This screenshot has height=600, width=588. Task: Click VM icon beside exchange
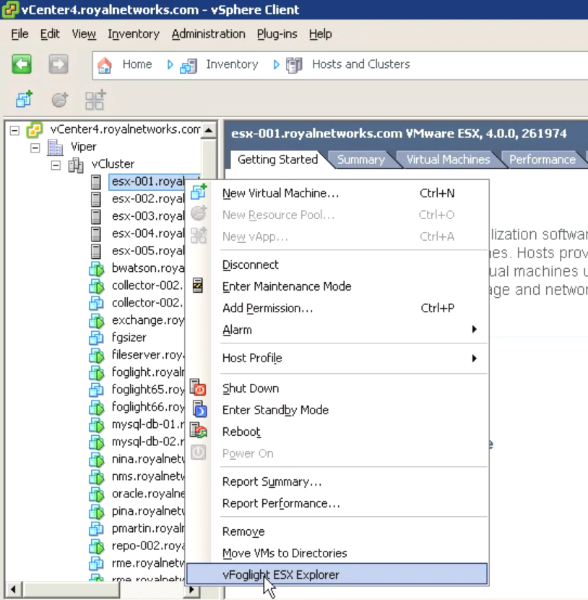(x=96, y=321)
